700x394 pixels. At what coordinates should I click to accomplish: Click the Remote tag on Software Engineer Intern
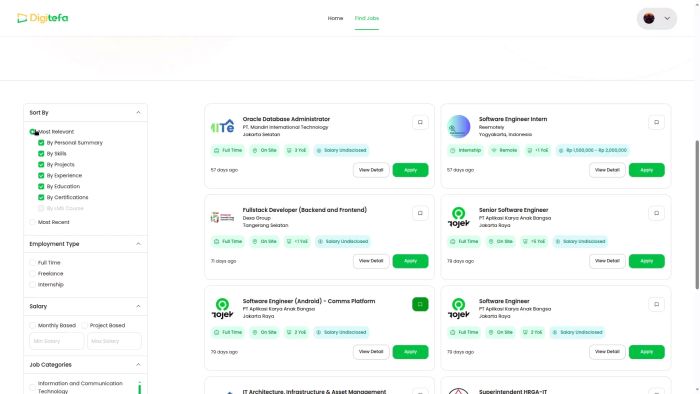(504, 150)
